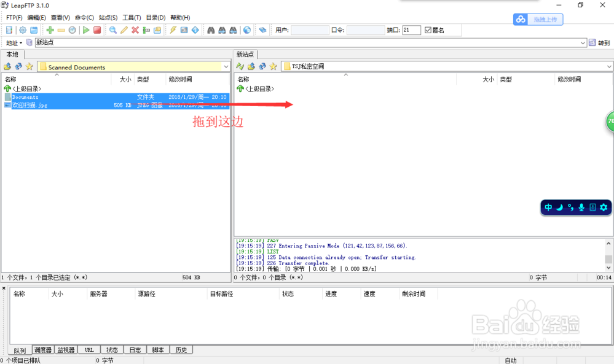Open the 工具(T) menu
The image size is (614, 364).
pos(132,18)
